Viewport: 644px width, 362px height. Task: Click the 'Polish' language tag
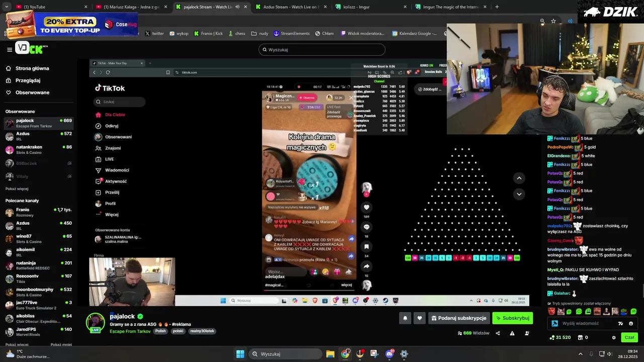pos(160,331)
